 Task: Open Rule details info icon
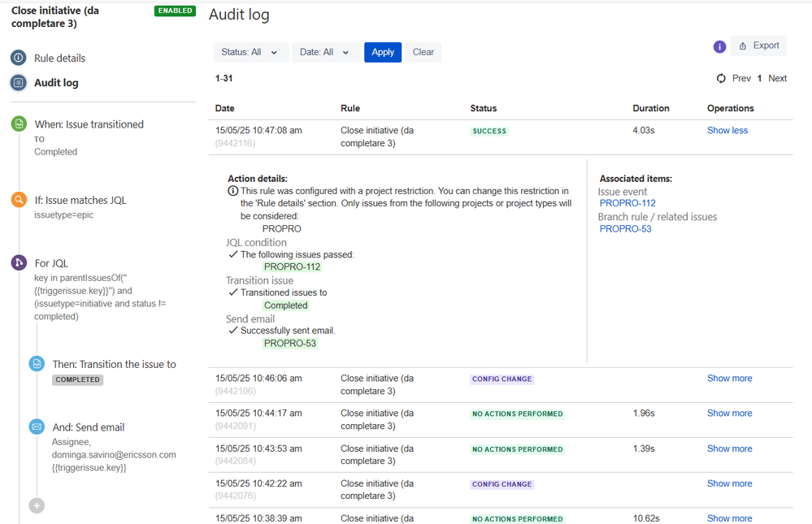(18, 58)
